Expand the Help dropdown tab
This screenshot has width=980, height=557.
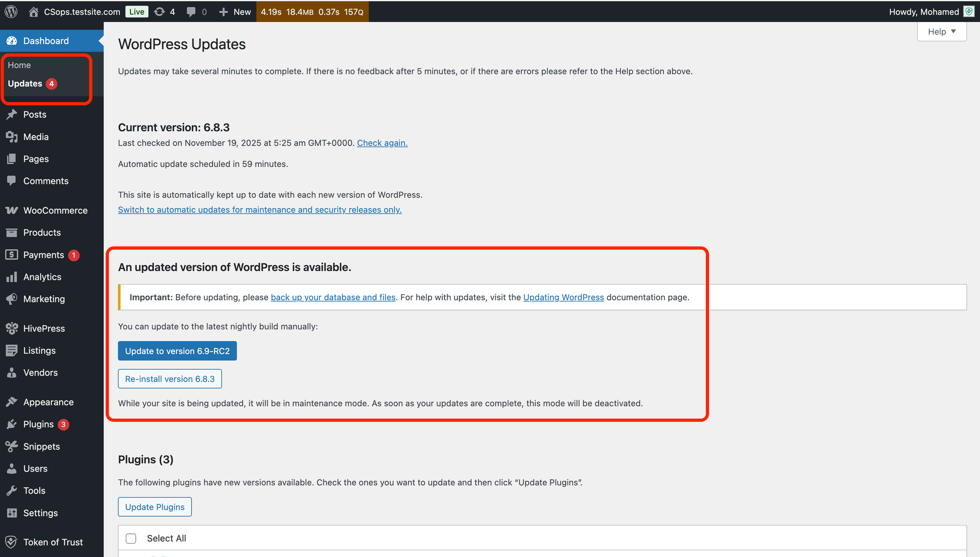[x=941, y=32]
